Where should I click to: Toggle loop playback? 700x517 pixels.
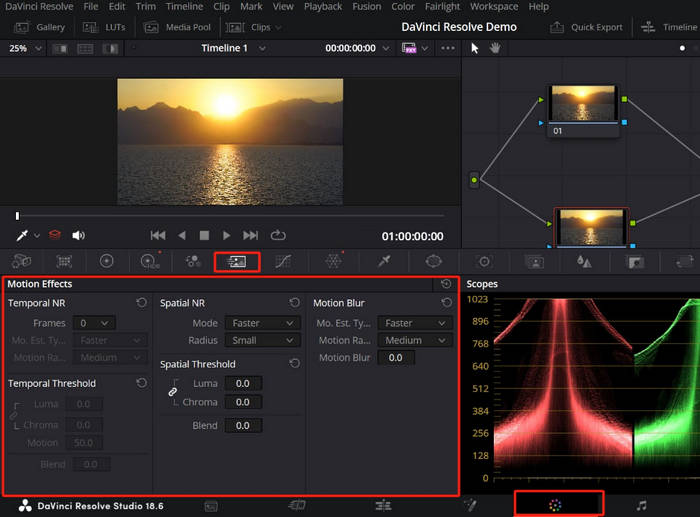coord(278,236)
